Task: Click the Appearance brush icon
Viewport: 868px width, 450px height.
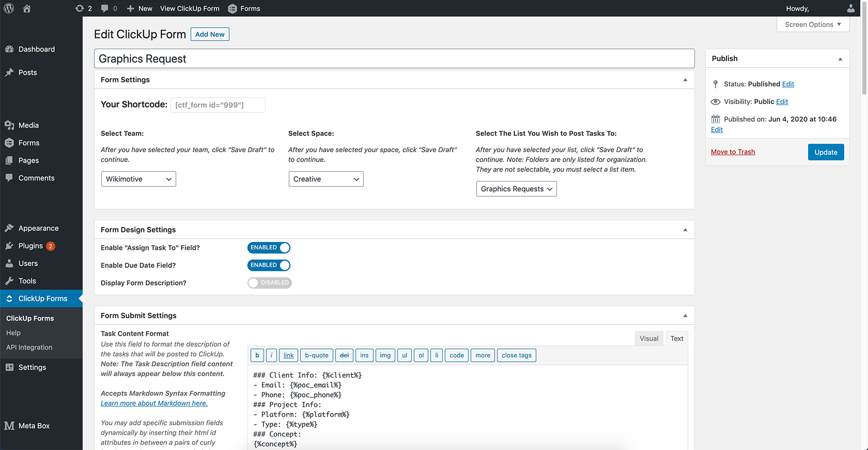Action: pyautogui.click(x=9, y=228)
